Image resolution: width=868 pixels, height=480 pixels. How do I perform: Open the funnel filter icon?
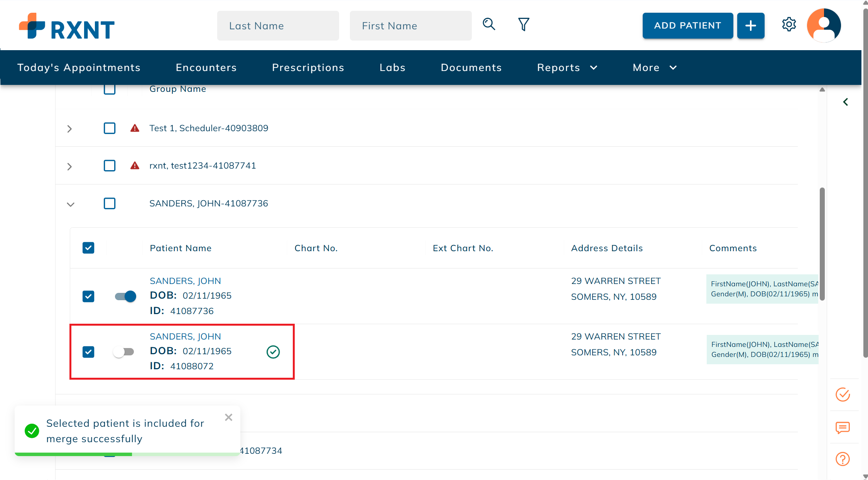(x=524, y=25)
